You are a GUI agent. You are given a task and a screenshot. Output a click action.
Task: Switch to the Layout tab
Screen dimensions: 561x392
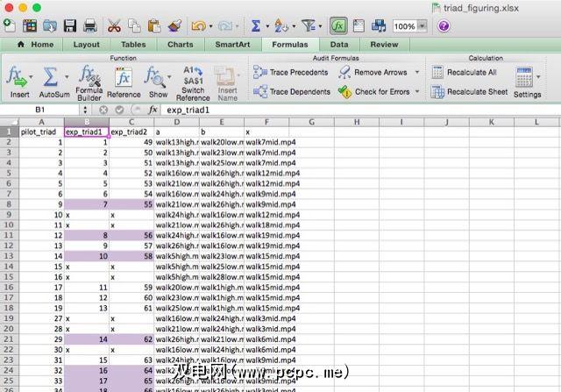[86, 45]
